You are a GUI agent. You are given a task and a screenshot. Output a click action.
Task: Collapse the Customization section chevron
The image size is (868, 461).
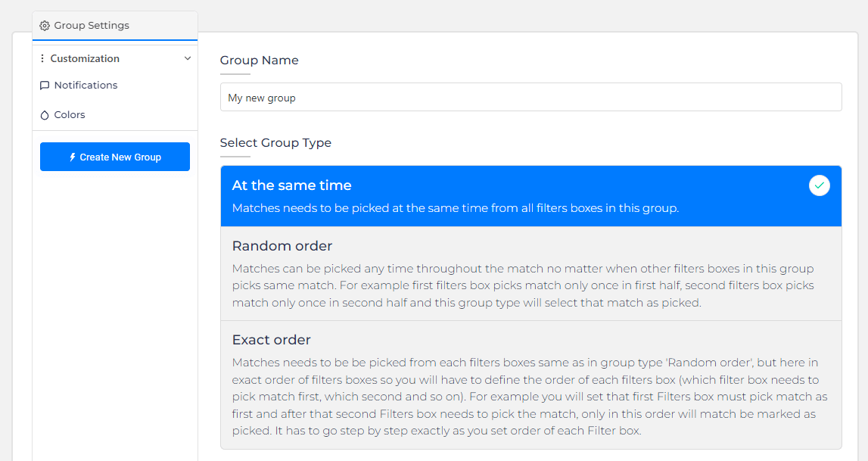(188, 58)
